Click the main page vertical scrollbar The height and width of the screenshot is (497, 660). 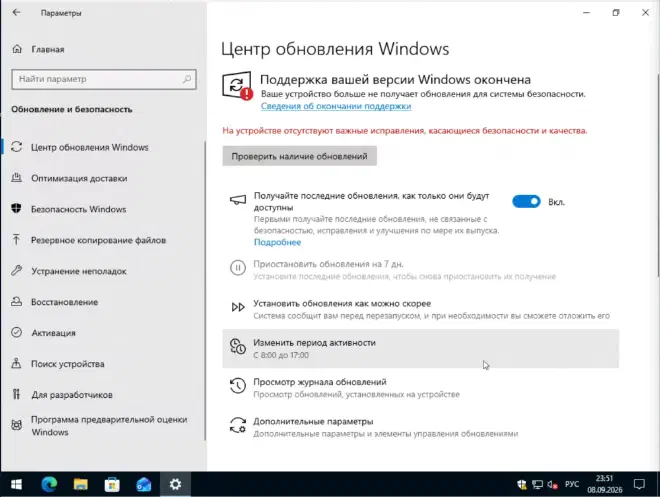(x=657, y=176)
